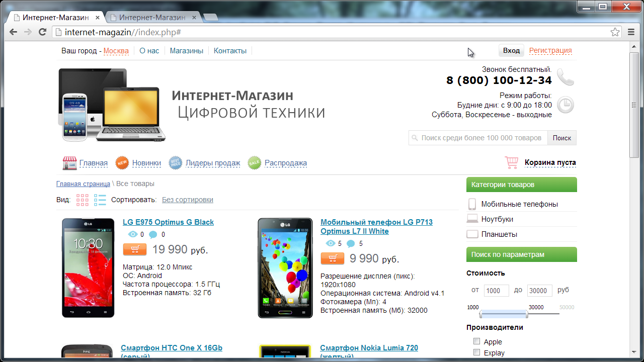Open the Регистрация link
The height and width of the screenshot is (362, 644).
[550, 50]
